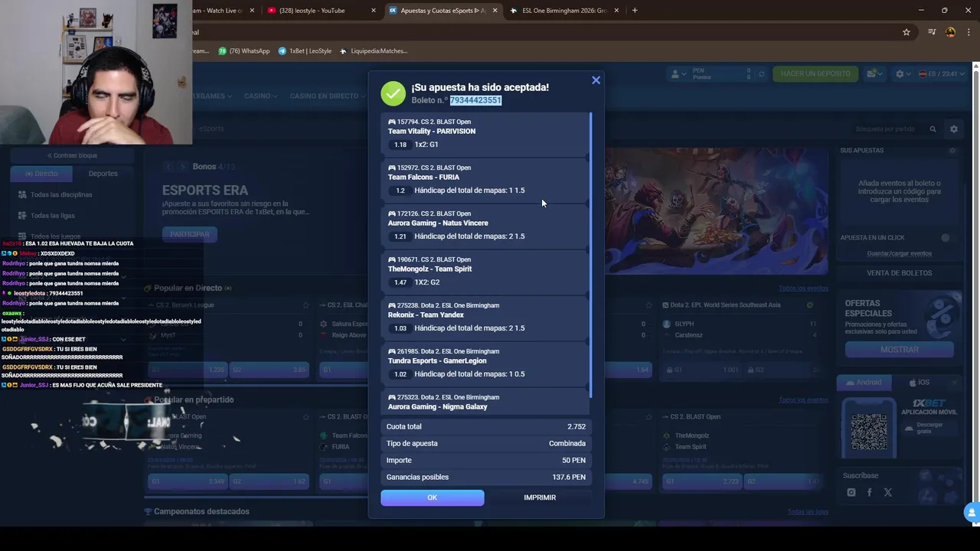Bookmark this page with the star icon
The width and height of the screenshot is (980, 551).
click(906, 32)
